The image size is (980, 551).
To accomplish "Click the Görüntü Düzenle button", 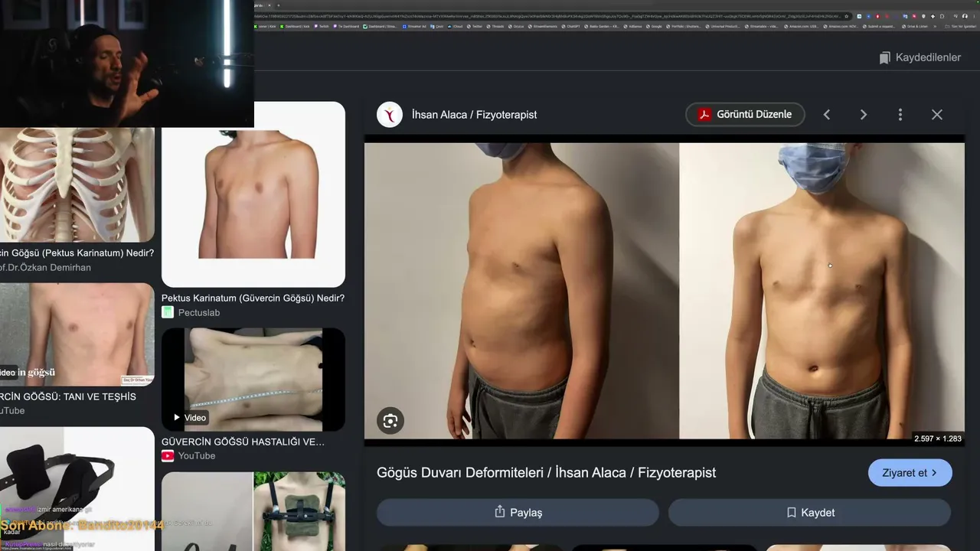I will point(745,115).
